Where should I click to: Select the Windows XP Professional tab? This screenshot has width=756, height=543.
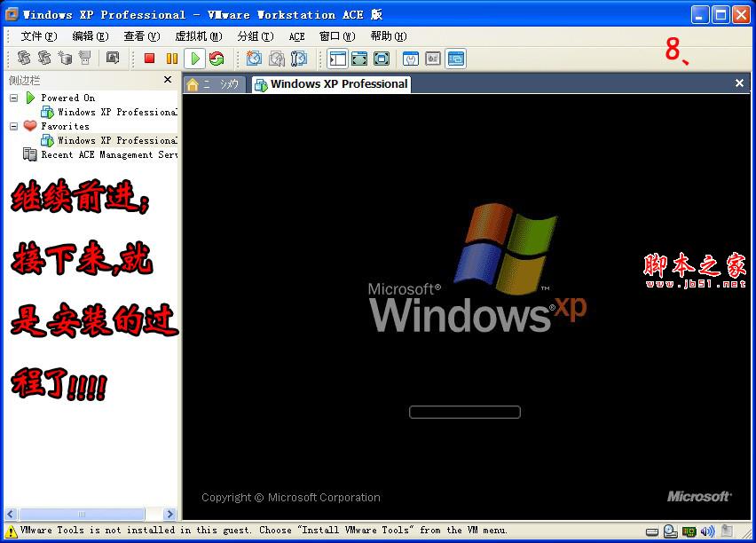click(332, 84)
